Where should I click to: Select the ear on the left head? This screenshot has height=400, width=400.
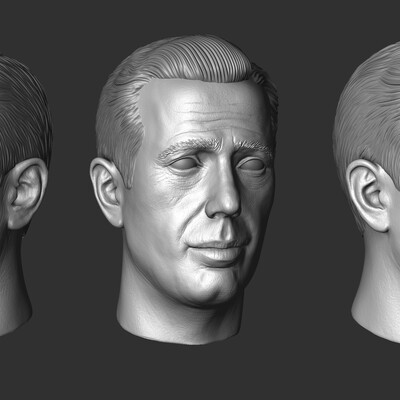tap(27, 193)
